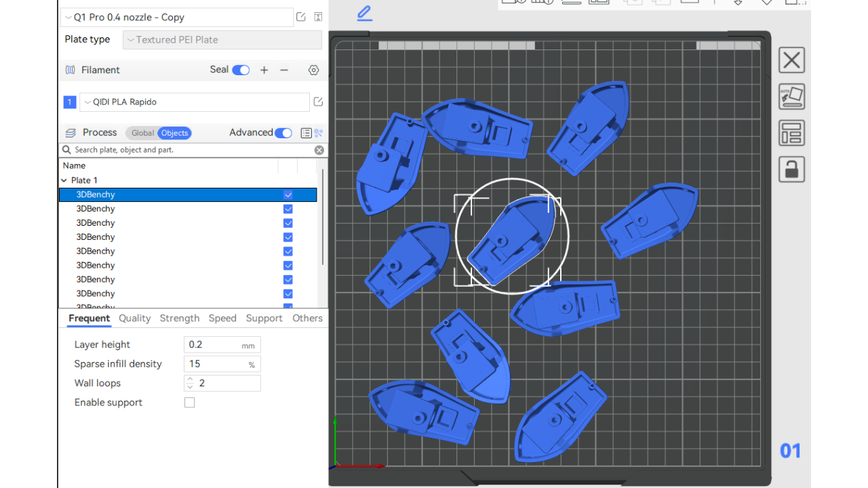Open the Support settings tab
The width and height of the screenshot is (868, 488).
pos(264,318)
